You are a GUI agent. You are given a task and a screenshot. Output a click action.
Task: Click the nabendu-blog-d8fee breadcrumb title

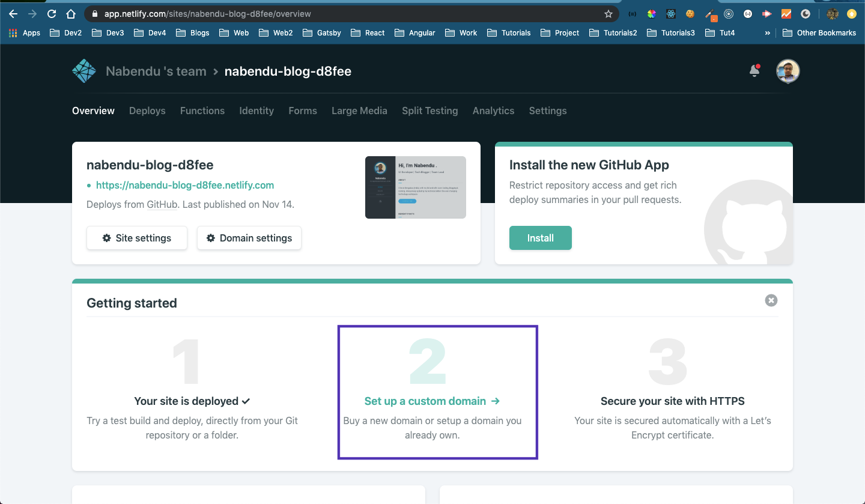point(288,71)
